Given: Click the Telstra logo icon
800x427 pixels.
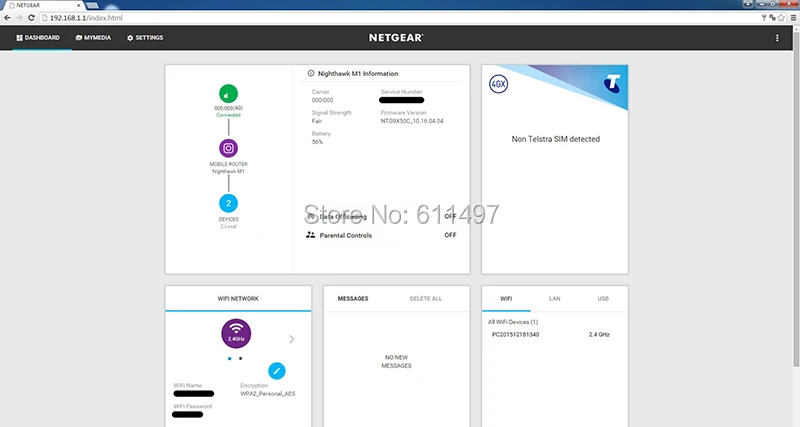Looking at the screenshot, I should pos(612,84).
